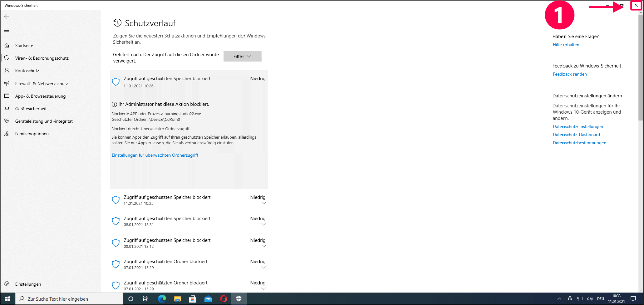Click shield icon of 11.01.2021 10:26 entry

click(x=116, y=82)
